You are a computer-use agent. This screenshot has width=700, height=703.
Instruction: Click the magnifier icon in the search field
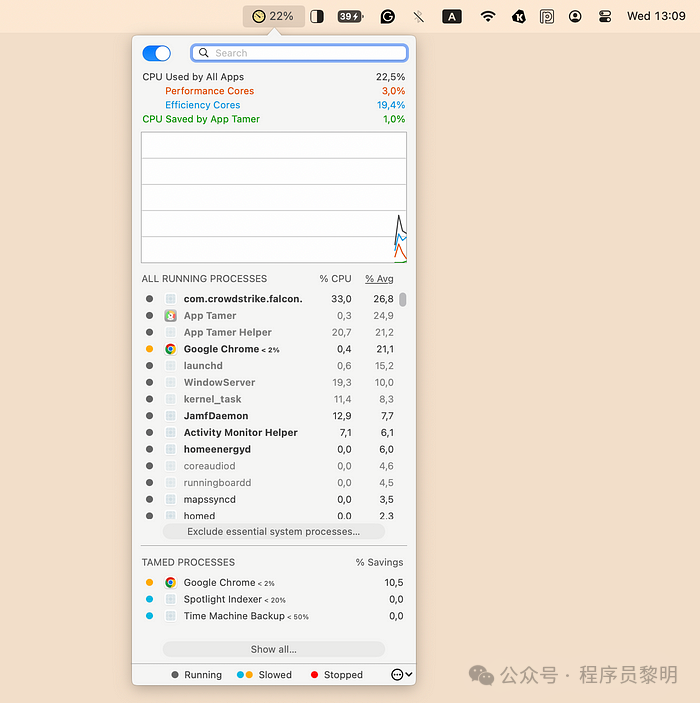coord(204,53)
